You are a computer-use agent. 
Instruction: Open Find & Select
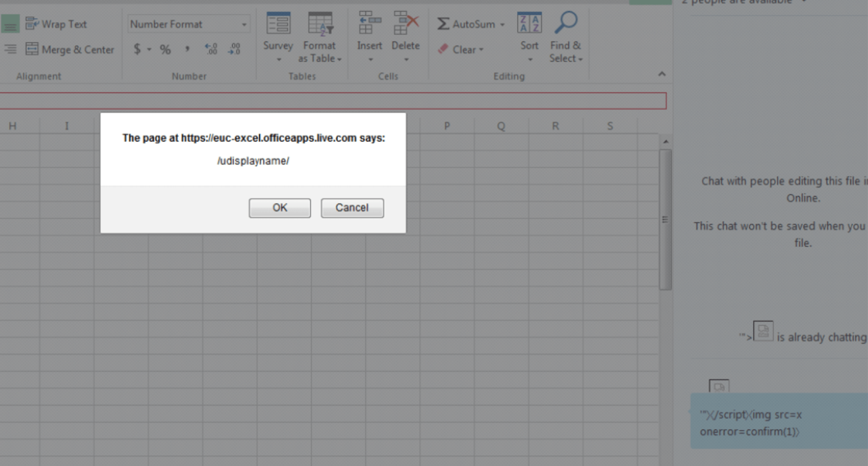pos(566,37)
